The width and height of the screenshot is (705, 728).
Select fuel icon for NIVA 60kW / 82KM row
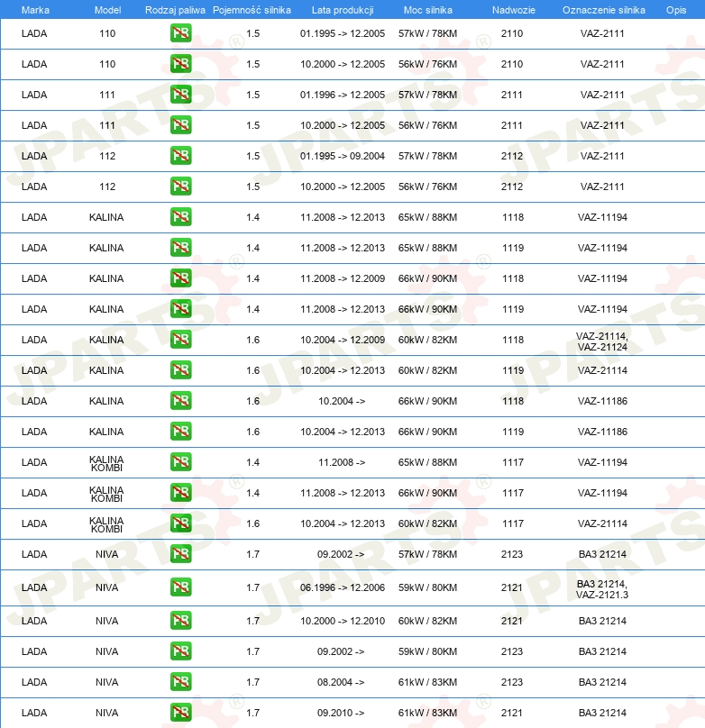(180, 621)
